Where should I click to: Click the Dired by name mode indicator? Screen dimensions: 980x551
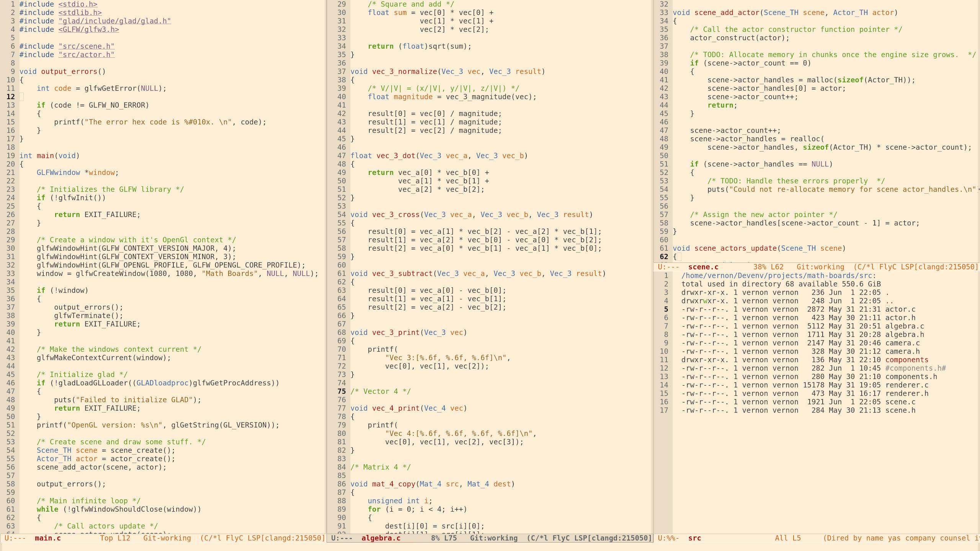click(854, 538)
